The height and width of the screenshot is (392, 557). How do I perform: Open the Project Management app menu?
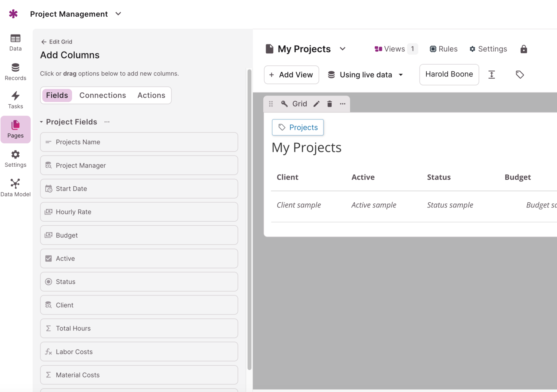coord(118,14)
